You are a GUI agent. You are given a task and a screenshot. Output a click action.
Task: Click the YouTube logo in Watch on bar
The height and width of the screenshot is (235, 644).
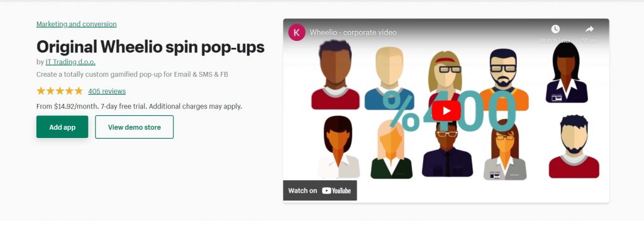[x=336, y=190]
